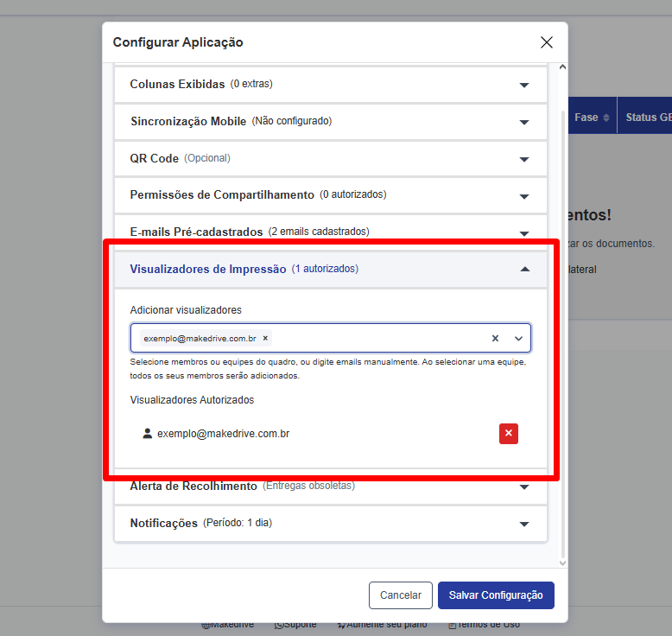The height and width of the screenshot is (636, 672).
Task: Expand the Sincronização Mobile section
Action: click(x=523, y=122)
